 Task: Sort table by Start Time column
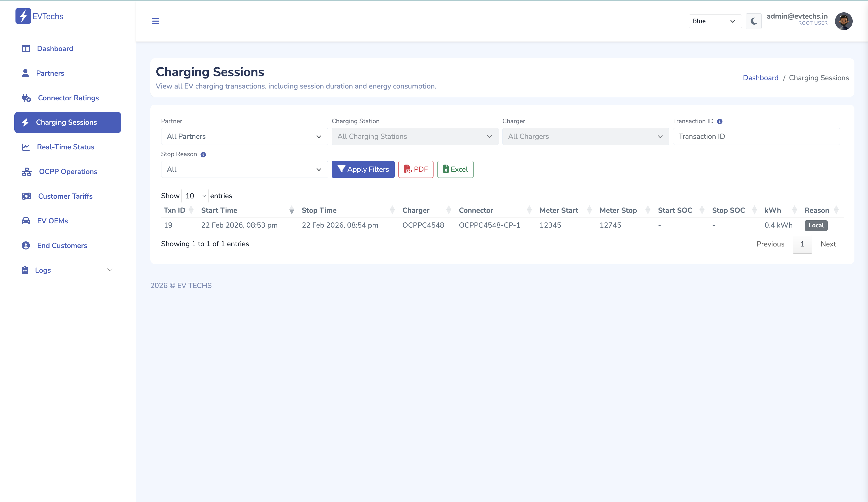coord(219,210)
